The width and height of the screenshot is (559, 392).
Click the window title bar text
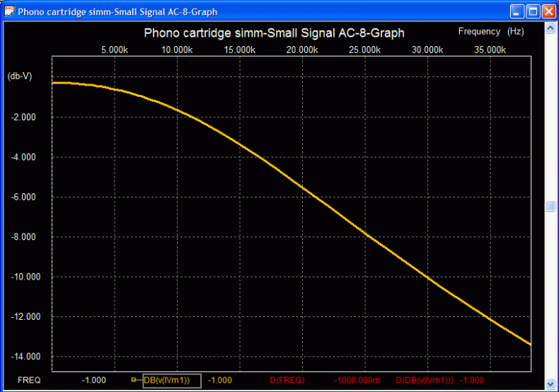click(x=117, y=11)
